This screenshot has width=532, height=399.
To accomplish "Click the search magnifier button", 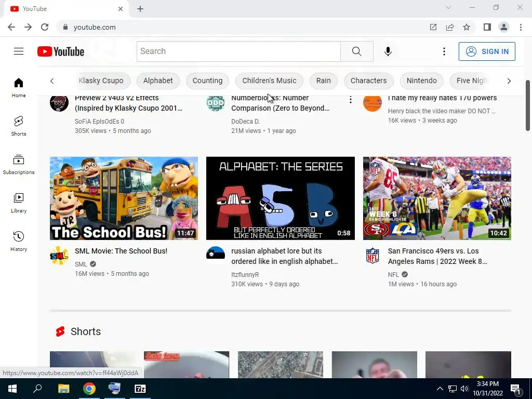I will click(356, 51).
